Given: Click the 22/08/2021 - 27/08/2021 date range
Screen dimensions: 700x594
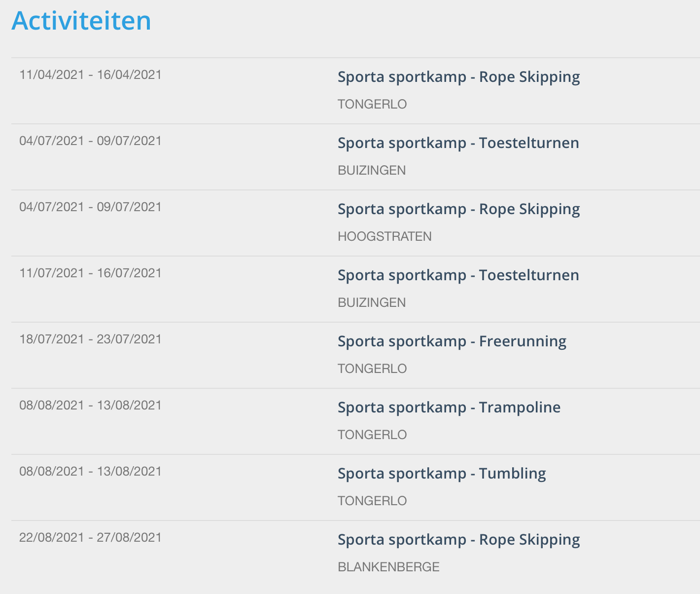Looking at the screenshot, I should pyautogui.click(x=91, y=537).
